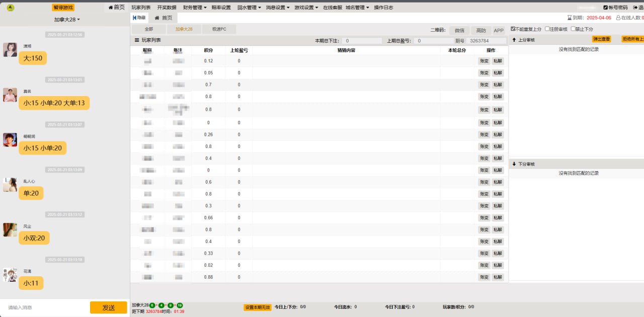
Task: Open the 财务管理 dropdown menu
Action: click(193, 8)
